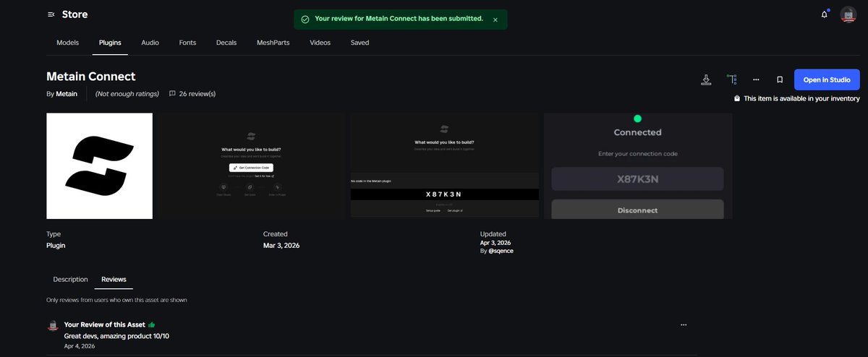Click the inventory bag icon
The height and width of the screenshot is (357, 868).
pyautogui.click(x=737, y=98)
